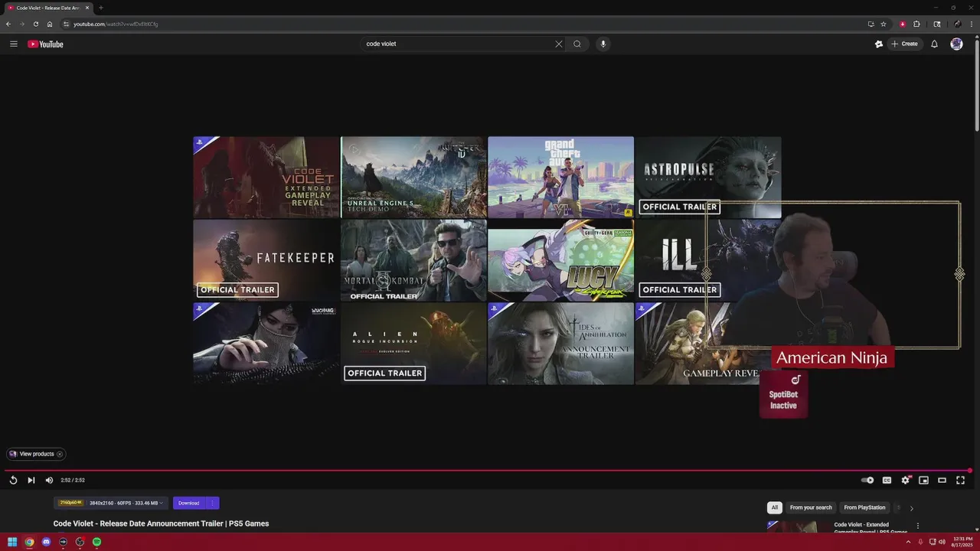This screenshot has width=980, height=551.
Task: Click the icon left of Create
Action: (x=879, y=44)
